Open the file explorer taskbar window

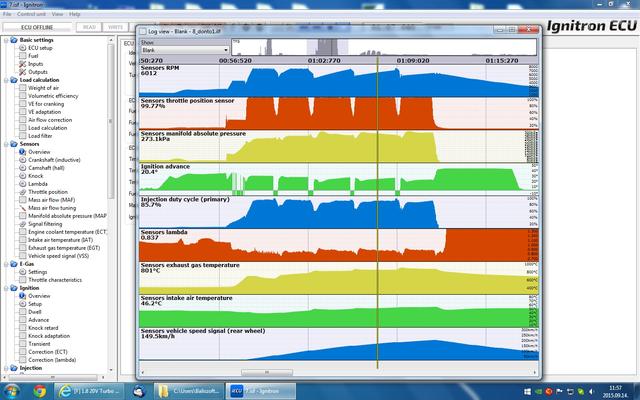click(189, 391)
